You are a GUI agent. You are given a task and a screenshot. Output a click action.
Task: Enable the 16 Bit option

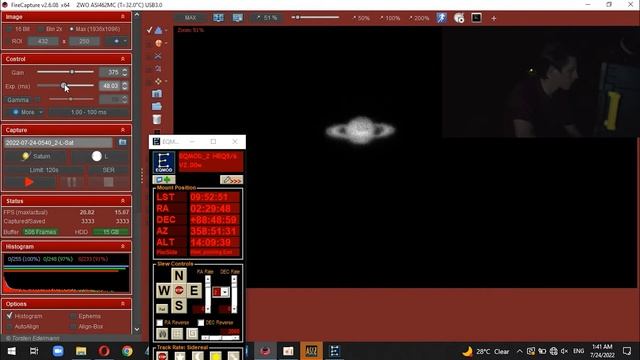tap(9, 29)
